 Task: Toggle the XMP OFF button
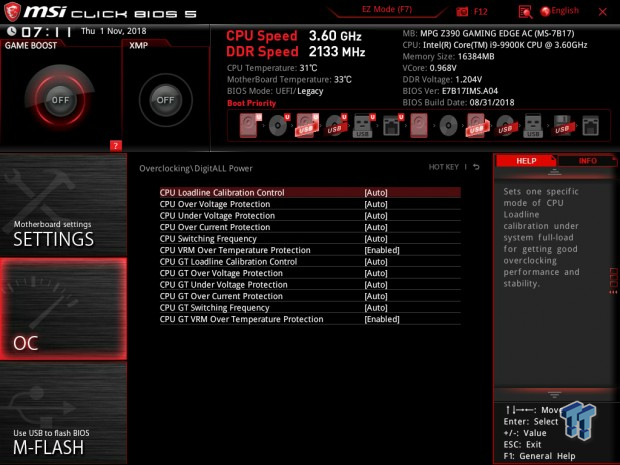point(165,100)
